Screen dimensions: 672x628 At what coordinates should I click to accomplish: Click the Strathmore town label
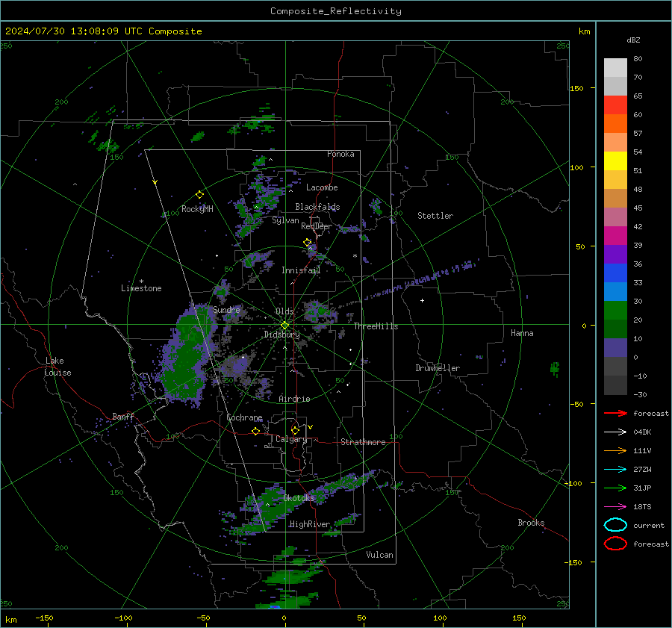tap(363, 442)
